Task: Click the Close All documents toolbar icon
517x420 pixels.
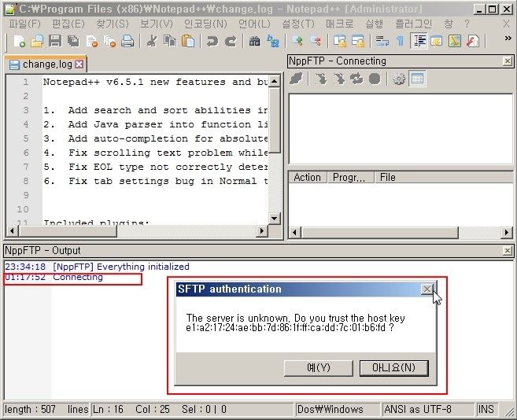Action: coord(109,41)
